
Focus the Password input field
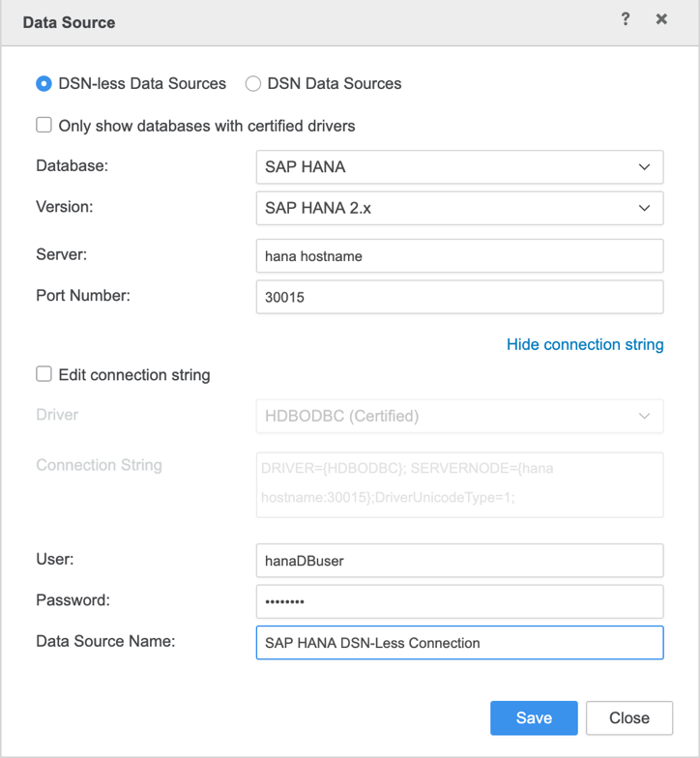[x=459, y=601]
